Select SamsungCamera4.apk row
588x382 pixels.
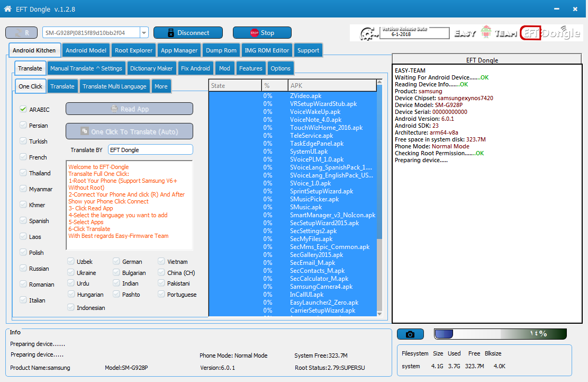[x=293, y=287]
